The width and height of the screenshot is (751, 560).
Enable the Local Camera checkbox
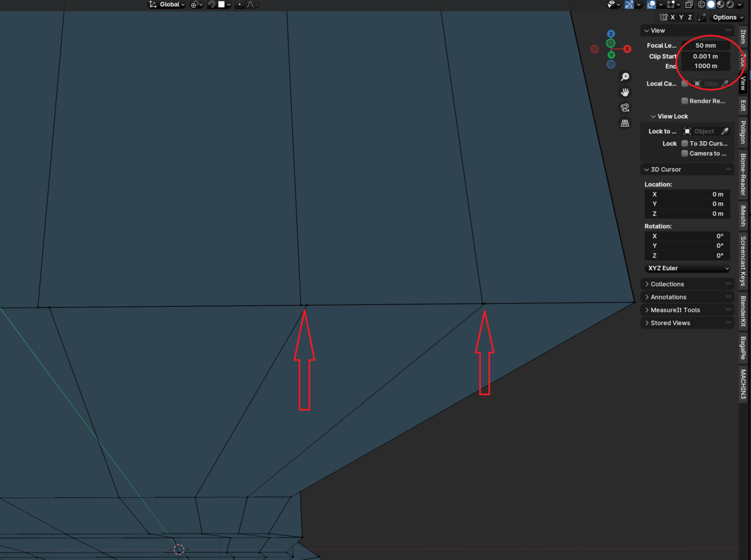tap(685, 84)
